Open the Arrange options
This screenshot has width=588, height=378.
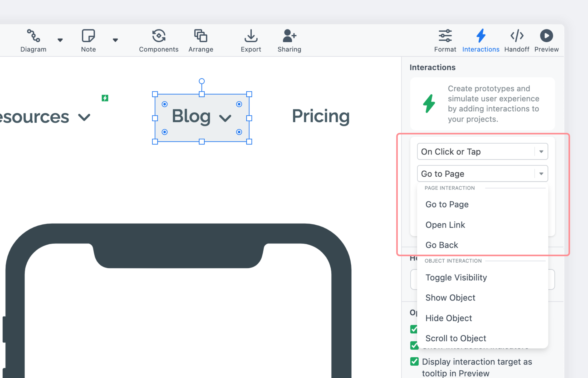pyautogui.click(x=201, y=40)
